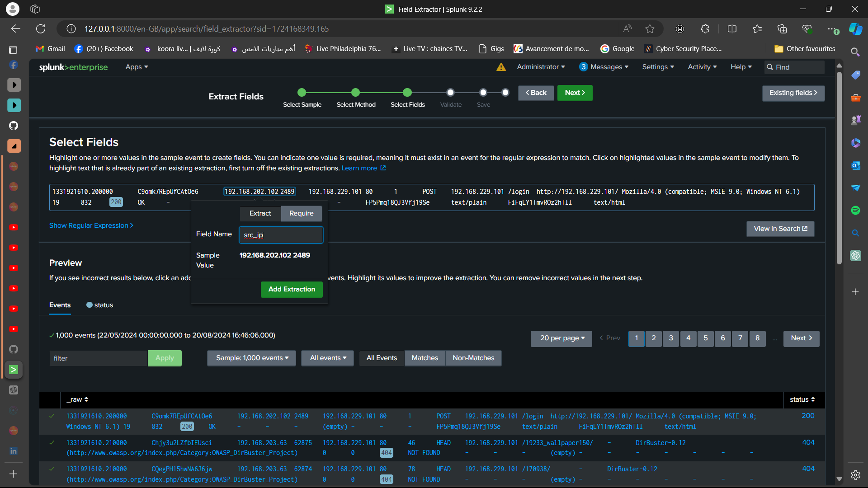Add page to favourites star icon
Viewport: 868px width, 488px height.
point(650,29)
